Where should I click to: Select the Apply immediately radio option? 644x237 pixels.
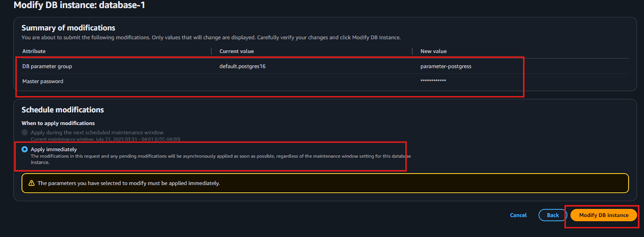[x=25, y=149]
